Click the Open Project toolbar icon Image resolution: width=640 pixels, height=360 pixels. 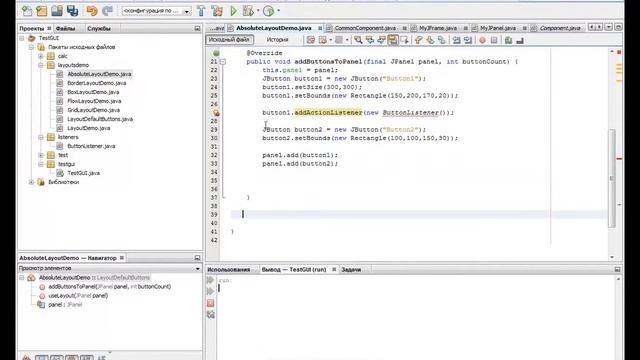[x=57, y=11]
